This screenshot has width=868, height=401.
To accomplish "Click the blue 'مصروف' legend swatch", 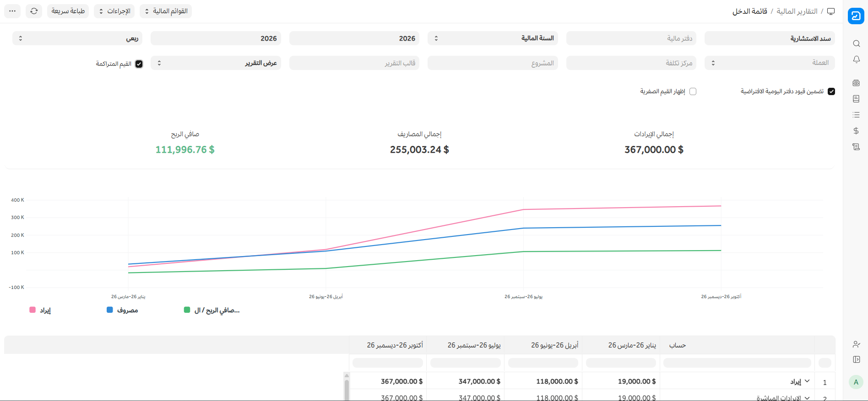I will tap(110, 310).
